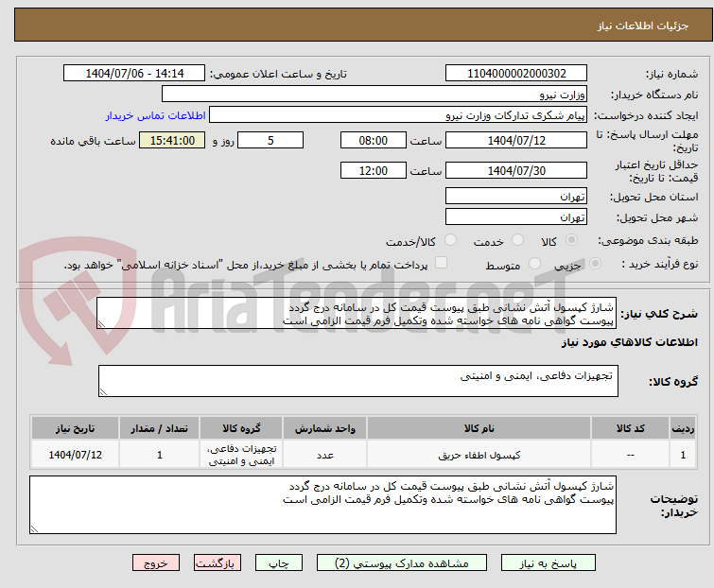Click the توضیحات خریدار text area

point(322,505)
